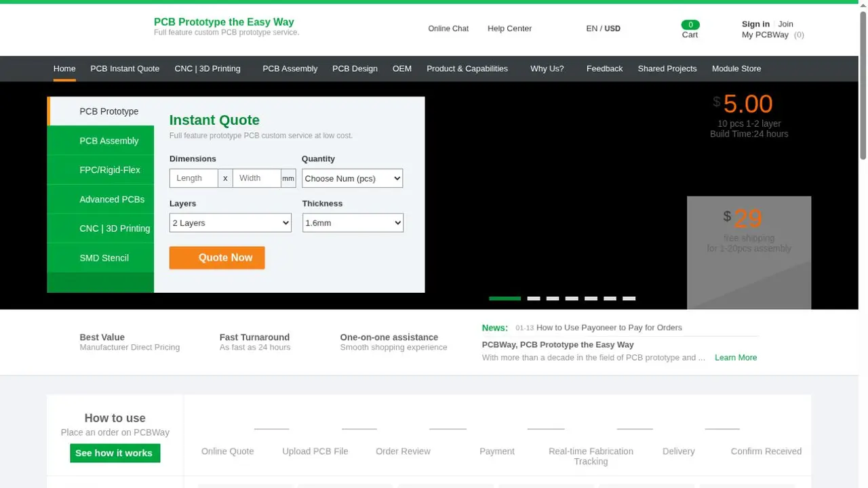Image resolution: width=868 pixels, height=488 pixels.
Task: Select Real-time Fabrication Tracking step
Action: pos(591,456)
